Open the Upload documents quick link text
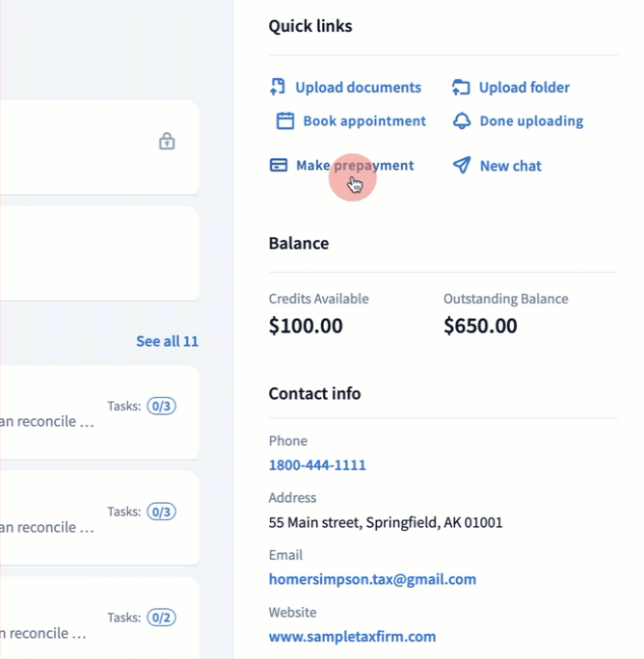 coord(358,88)
